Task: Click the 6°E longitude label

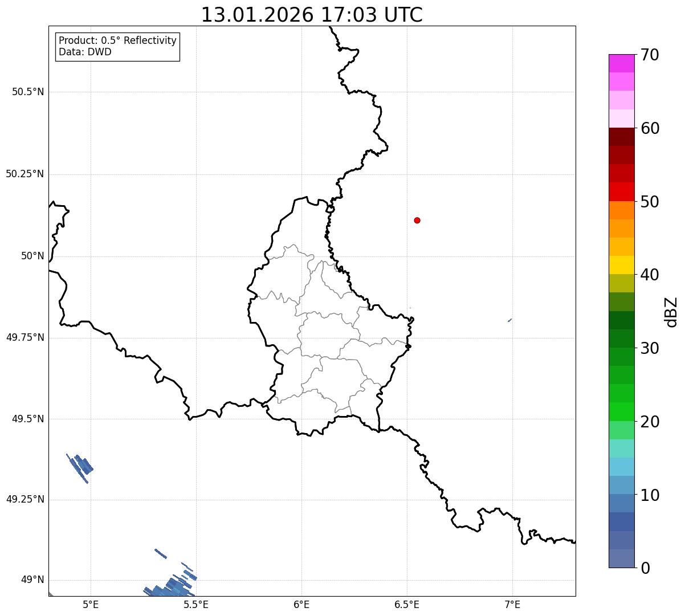Action: 301,604
